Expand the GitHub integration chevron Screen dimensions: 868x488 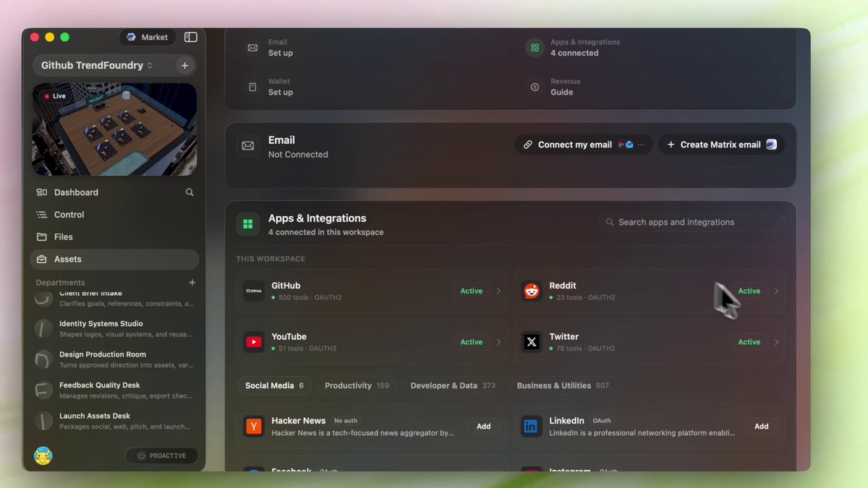click(498, 291)
